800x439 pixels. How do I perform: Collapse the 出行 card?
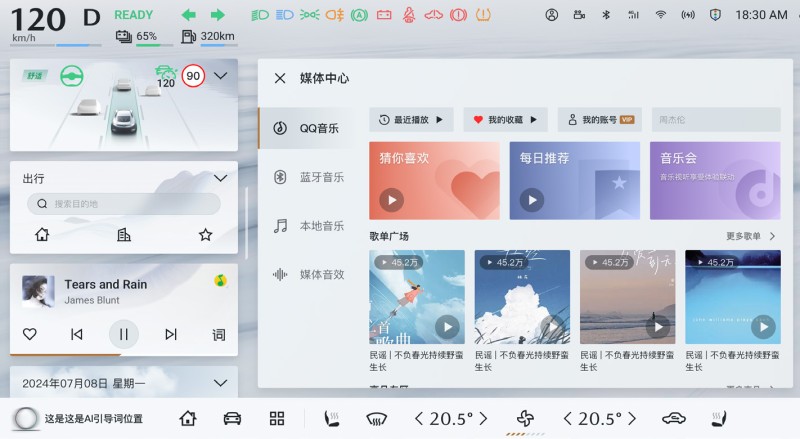tap(220, 178)
